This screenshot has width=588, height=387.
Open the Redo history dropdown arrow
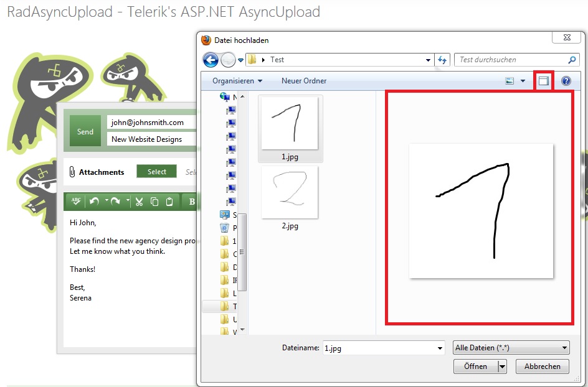click(128, 200)
